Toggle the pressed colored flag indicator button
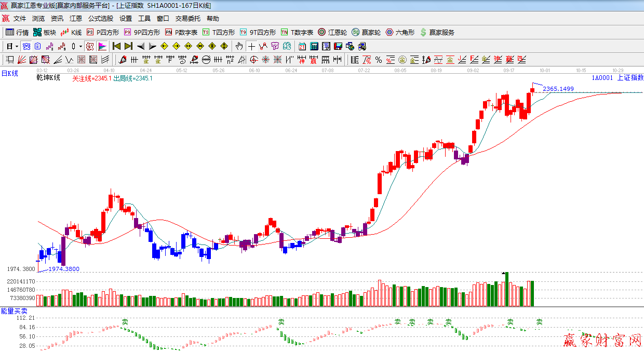This screenshot has height=353, width=644. pyautogui.click(x=102, y=46)
